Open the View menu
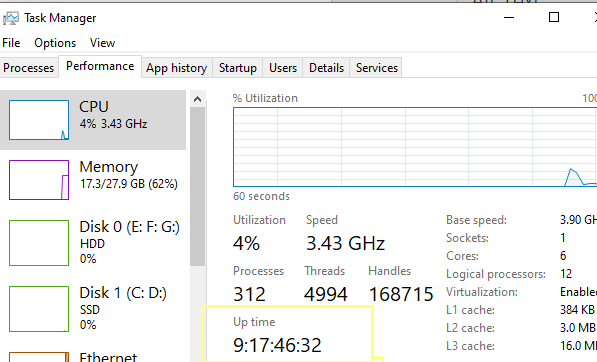The height and width of the screenshot is (362, 597). [102, 43]
